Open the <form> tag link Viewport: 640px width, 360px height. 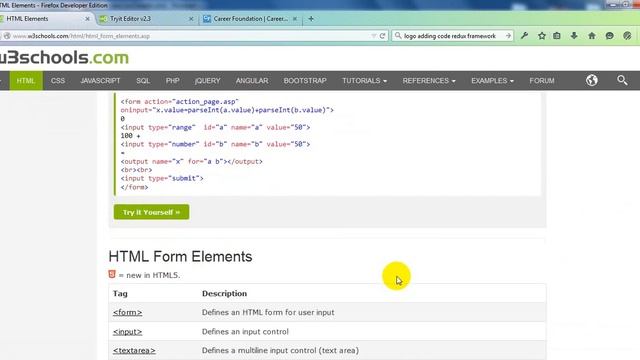click(127, 312)
